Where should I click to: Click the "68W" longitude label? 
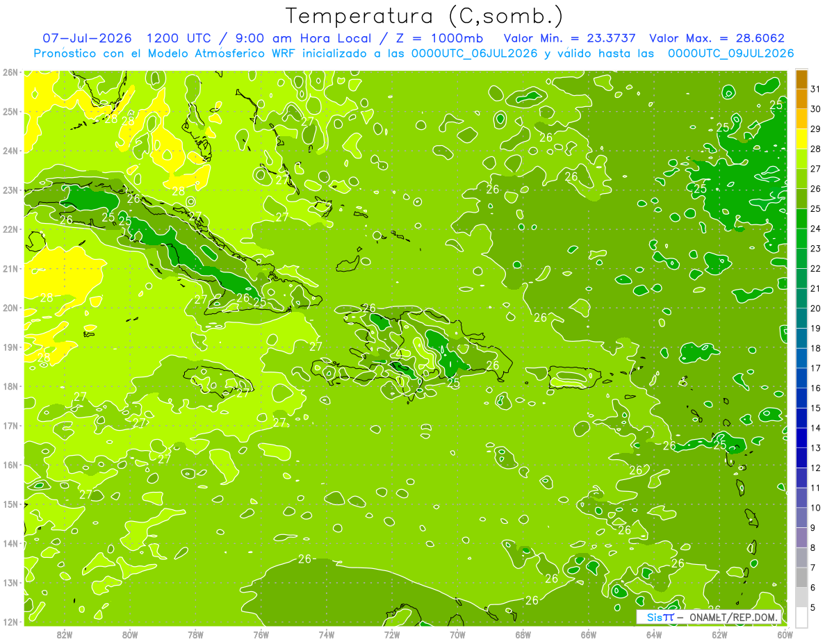pos(523,634)
